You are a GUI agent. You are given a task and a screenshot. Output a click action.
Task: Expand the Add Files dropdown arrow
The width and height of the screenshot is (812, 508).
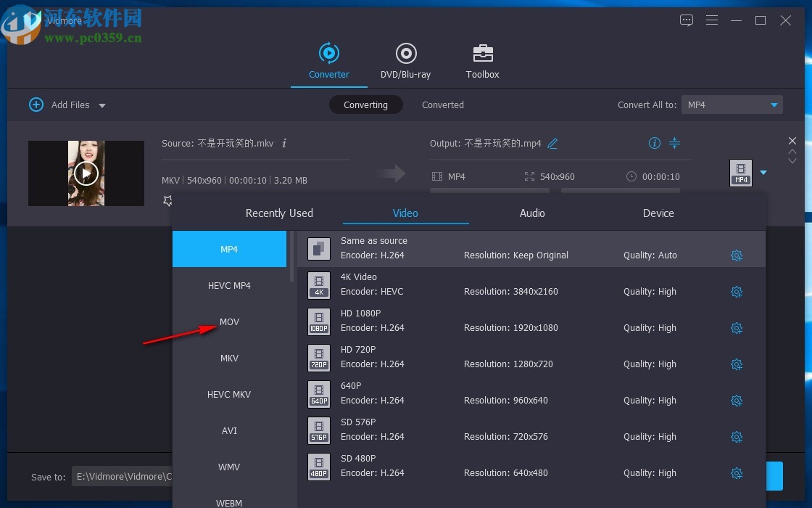[102, 105]
